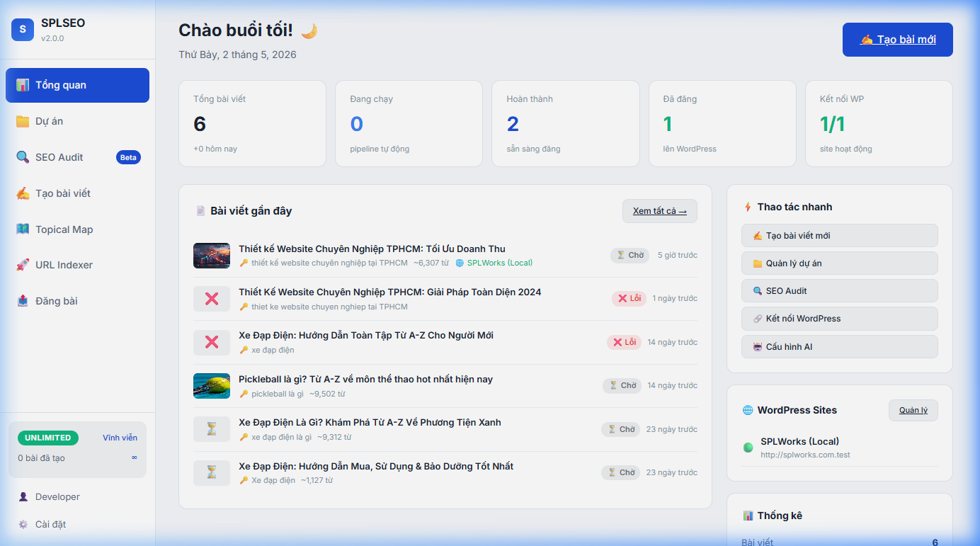This screenshot has width=980, height=546.
Task: Click the Thao tác nhanh lightning icon
Action: pyautogui.click(x=748, y=207)
